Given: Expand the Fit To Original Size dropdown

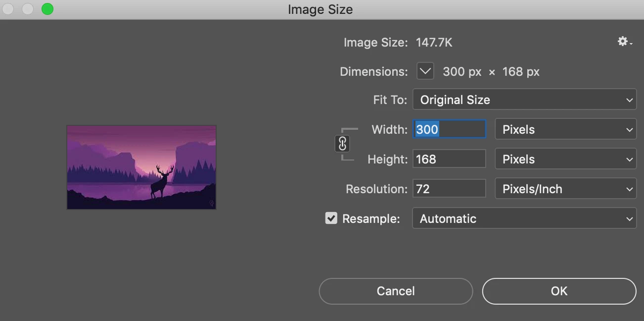Looking at the screenshot, I should click(x=524, y=100).
